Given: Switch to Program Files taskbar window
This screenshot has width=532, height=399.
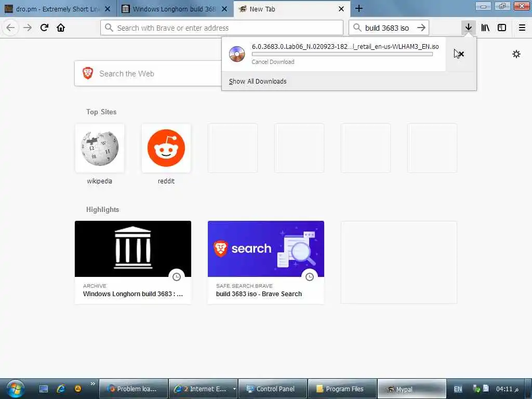Looking at the screenshot, I should (x=342, y=389).
